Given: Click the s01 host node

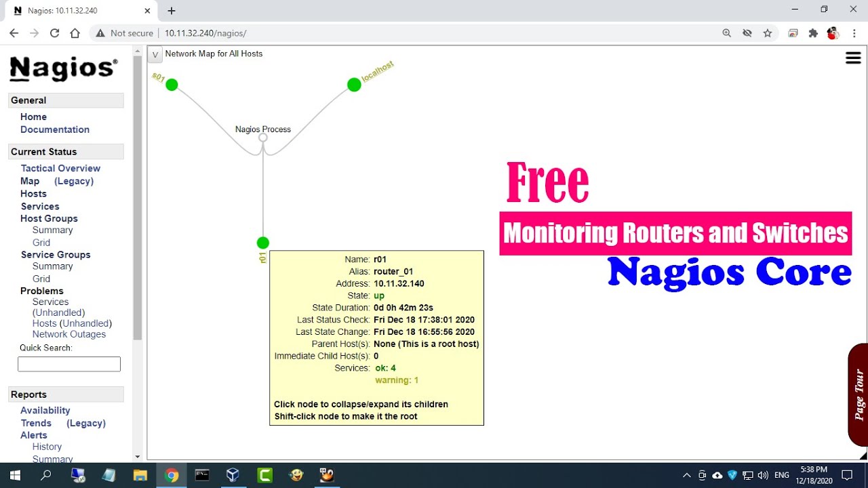Looking at the screenshot, I should 172,85.
